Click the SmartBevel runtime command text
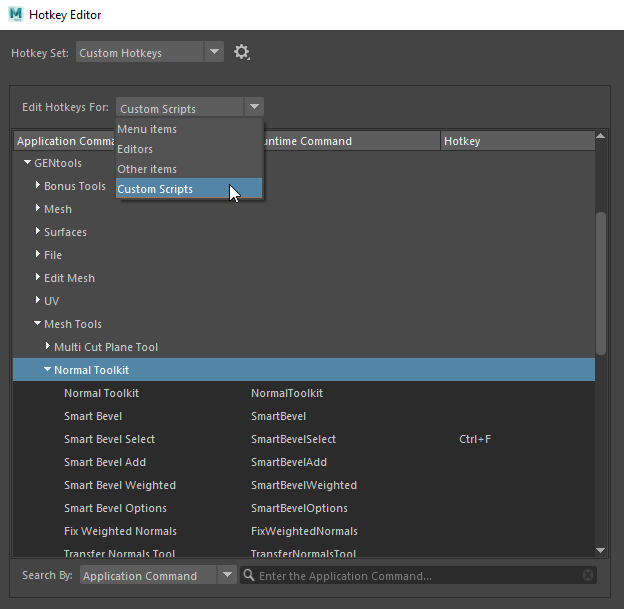Screen dimensions: 624x609 click(278, 416)
